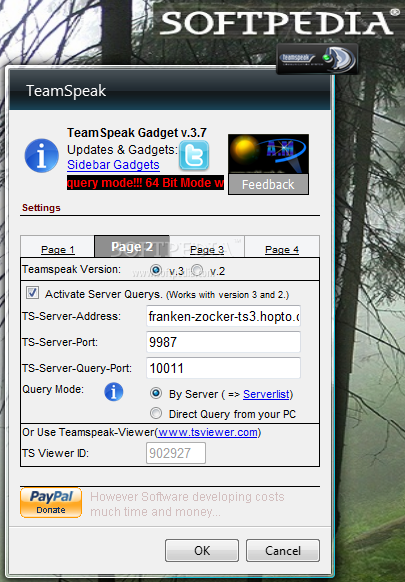Open the Feedback button

[268, 184]
